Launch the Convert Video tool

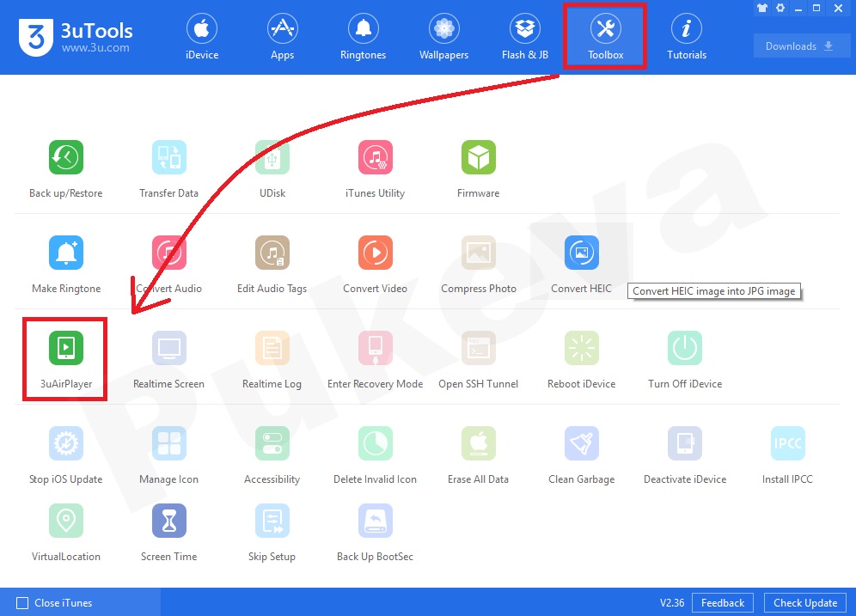click(375, 265)
